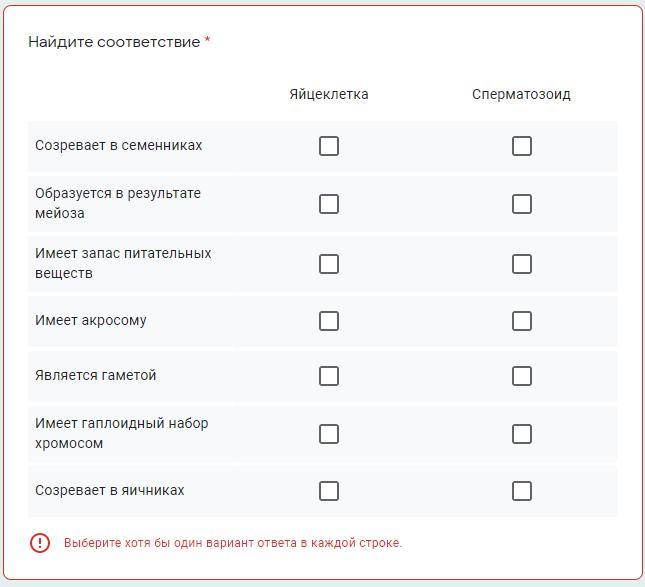645x587 pixels.
Task: Check Сперматозоид in Является гаметой row
Action: [521, 376]
